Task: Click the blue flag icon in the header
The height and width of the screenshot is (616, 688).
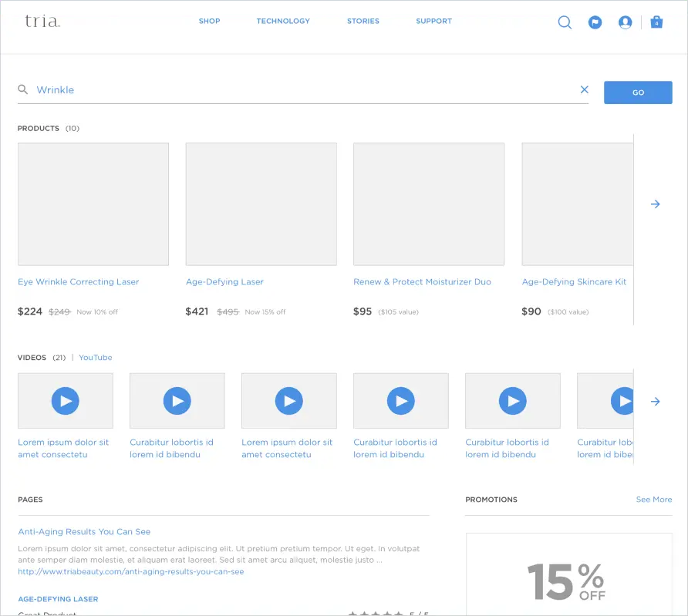Action: (595, 22)
